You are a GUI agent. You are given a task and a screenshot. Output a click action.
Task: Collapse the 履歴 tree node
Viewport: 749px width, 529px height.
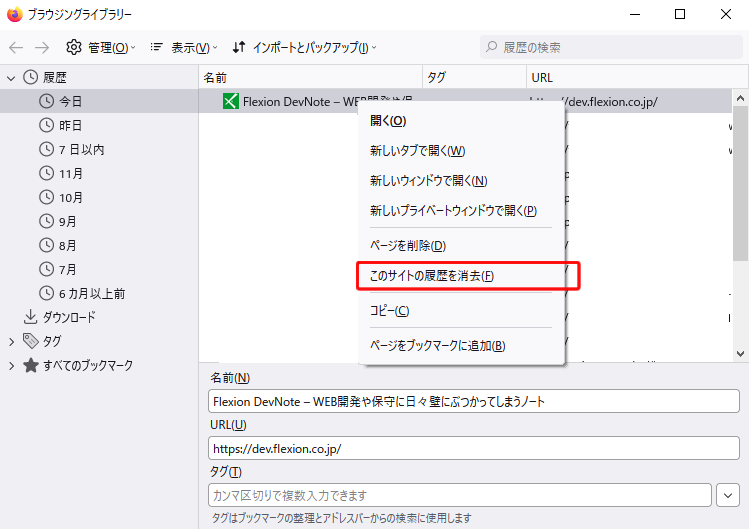click(11, 77)
